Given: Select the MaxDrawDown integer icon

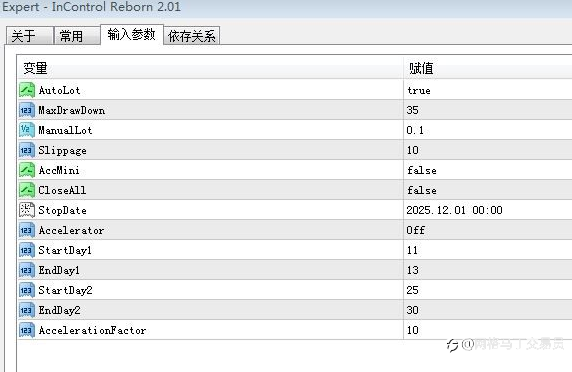Looking at the screenshot, I should (x=27, y=110).
